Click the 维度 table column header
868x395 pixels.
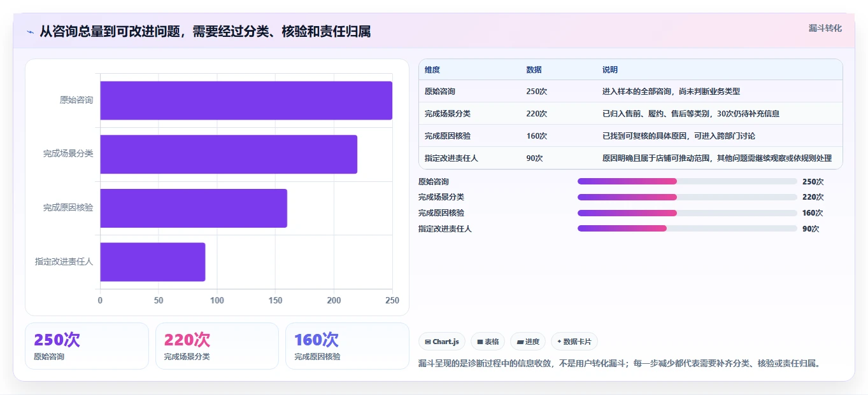pos(432,70)
